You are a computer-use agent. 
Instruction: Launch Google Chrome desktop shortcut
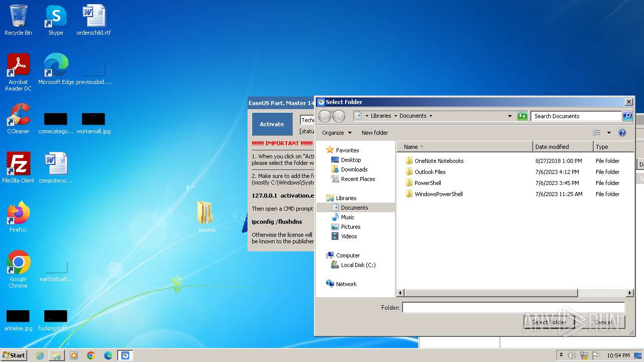point(18,269)
